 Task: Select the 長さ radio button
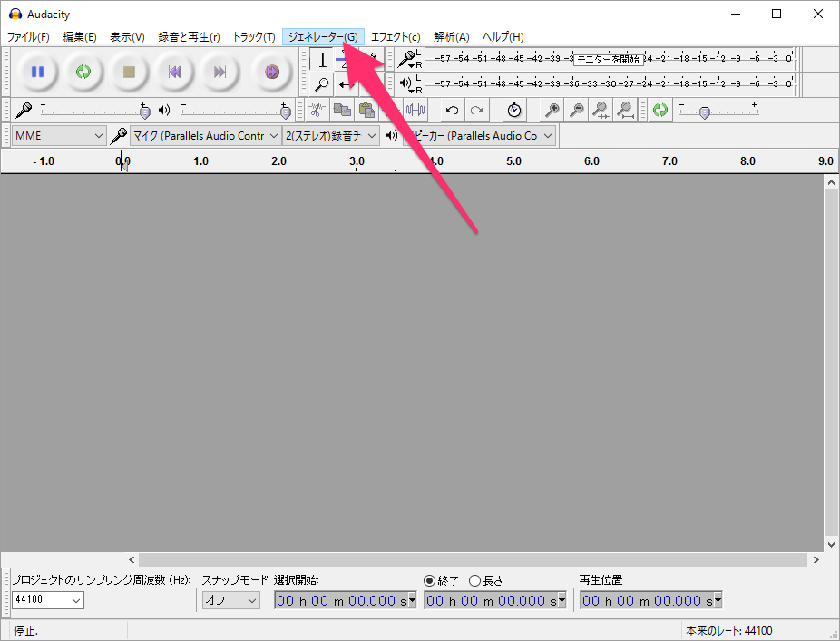point(474,580)
